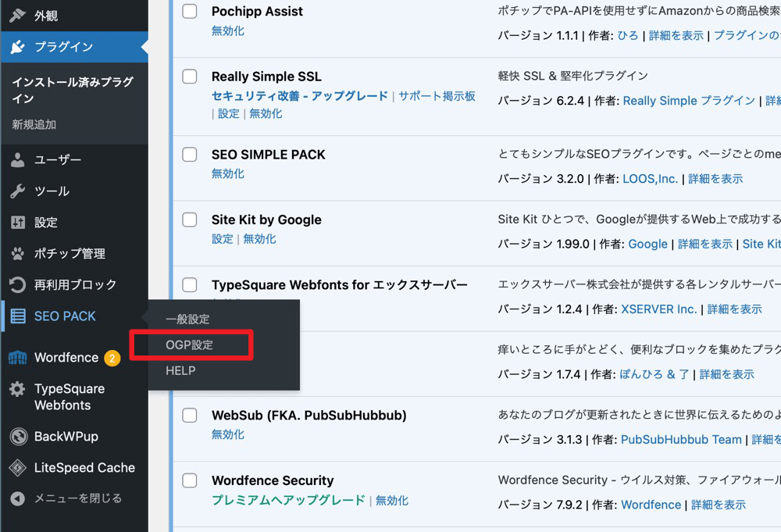Deactivate WebSub plugin via 無効化
Image resolution: width=781 pixels, height=532 pixels.
click(227, 435)
